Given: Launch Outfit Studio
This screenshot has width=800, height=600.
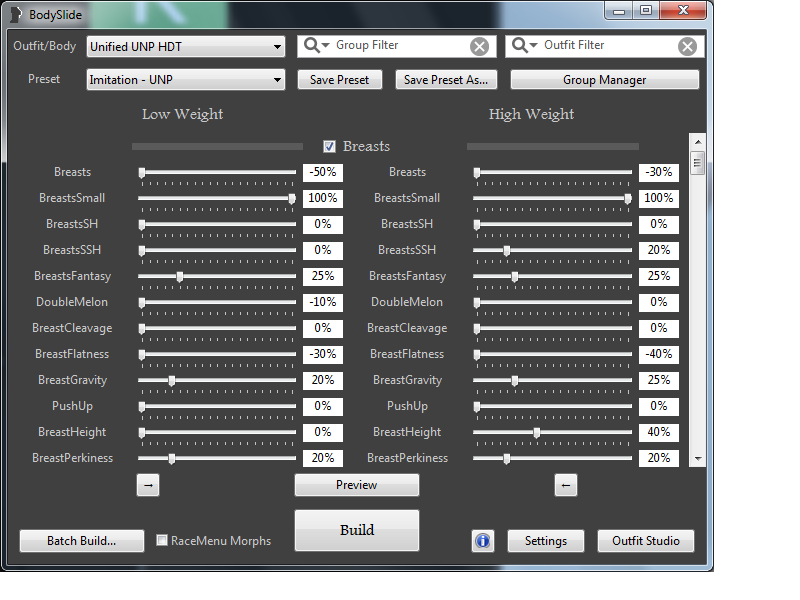Looking at the screenshot, I should coord(646,541).
